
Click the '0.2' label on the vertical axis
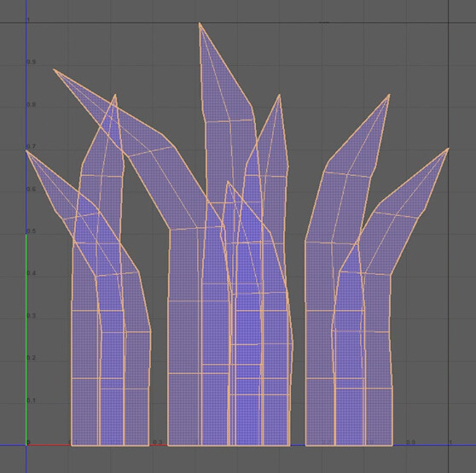click(32, 359)
